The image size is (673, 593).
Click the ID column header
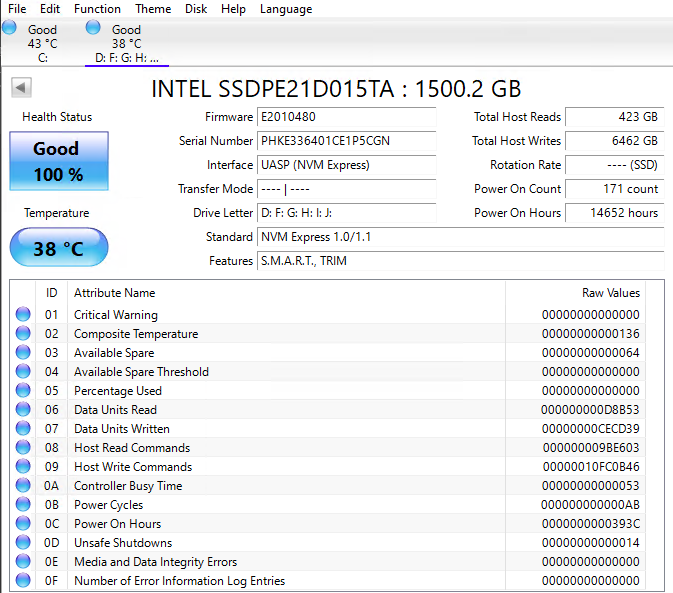tap(52, 293)
